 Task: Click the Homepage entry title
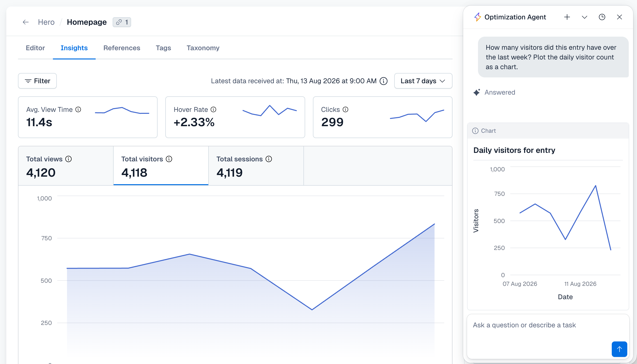pos(87,22)
